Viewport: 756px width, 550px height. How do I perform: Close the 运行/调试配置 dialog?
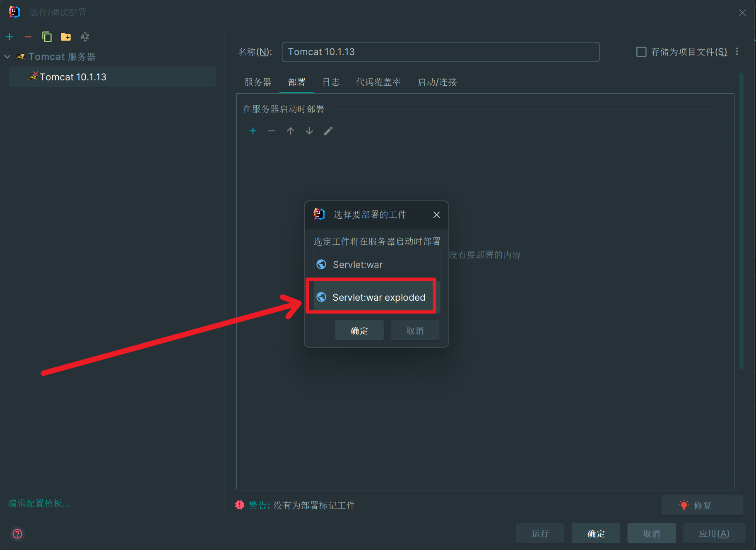click(x=742, y=13)
